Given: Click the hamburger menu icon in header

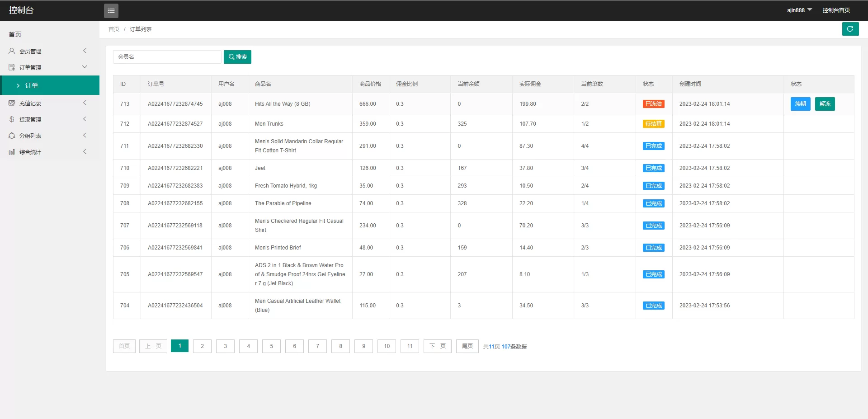Looking at the screenshot, I should click(111, 10).
